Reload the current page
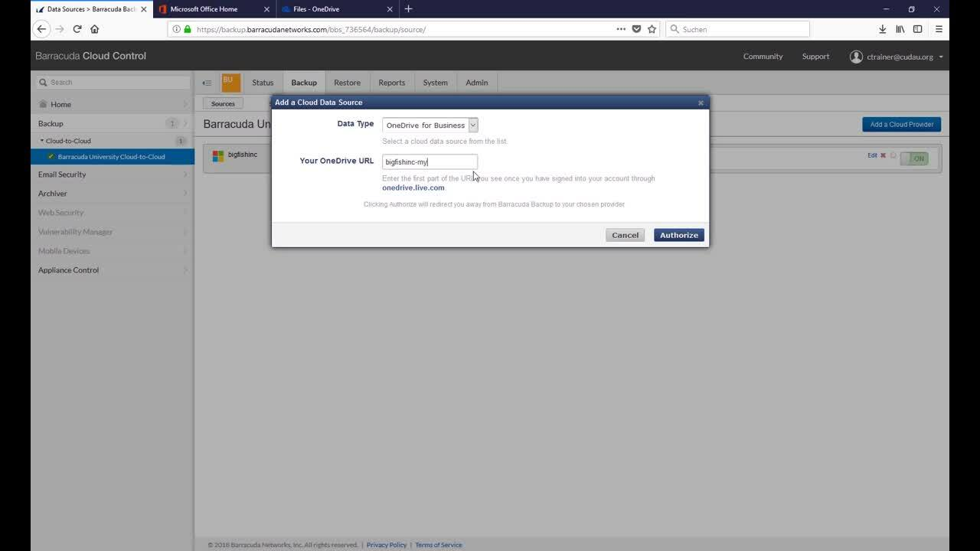 pos(77,29)
